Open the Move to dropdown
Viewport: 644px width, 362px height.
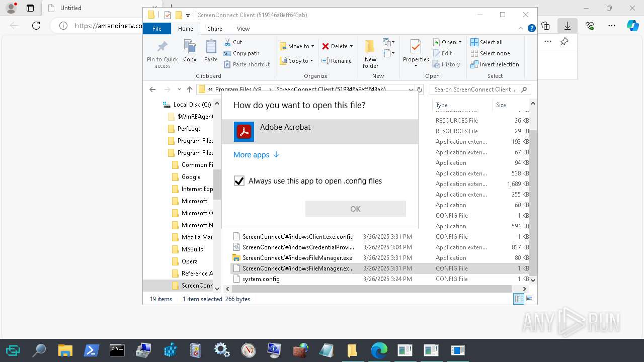click(297, 46)
